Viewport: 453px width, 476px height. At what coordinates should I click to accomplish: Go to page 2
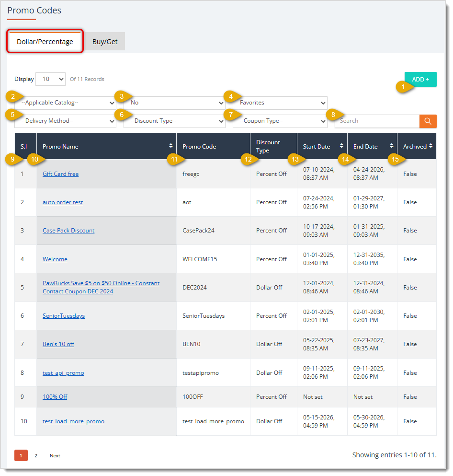coord(36,456)
